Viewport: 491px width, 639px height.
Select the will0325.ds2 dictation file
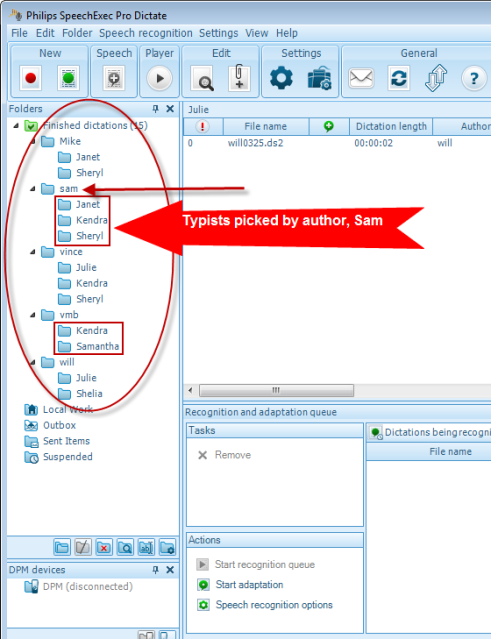point(255,143)
